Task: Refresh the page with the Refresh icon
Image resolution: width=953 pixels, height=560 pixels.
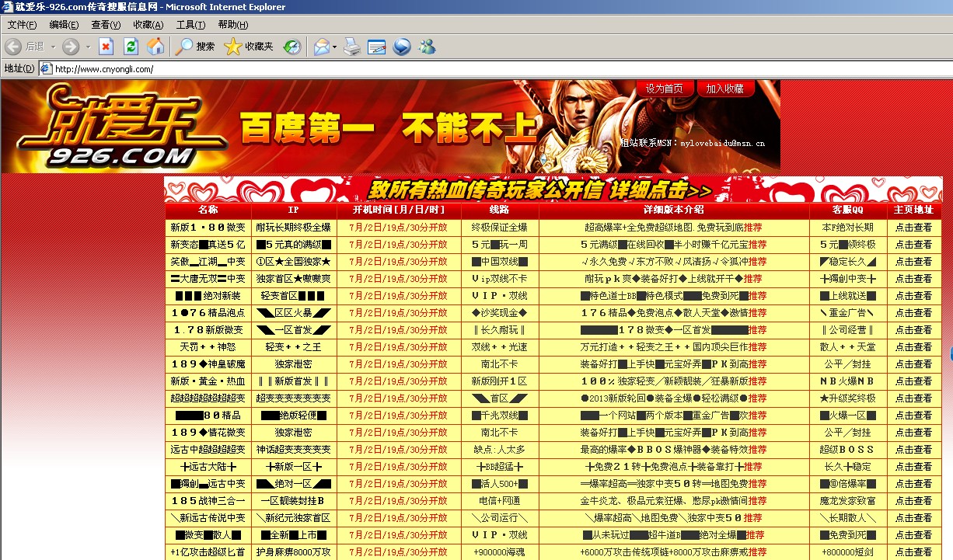Action: pyautogui.click(x=131, y=47)
